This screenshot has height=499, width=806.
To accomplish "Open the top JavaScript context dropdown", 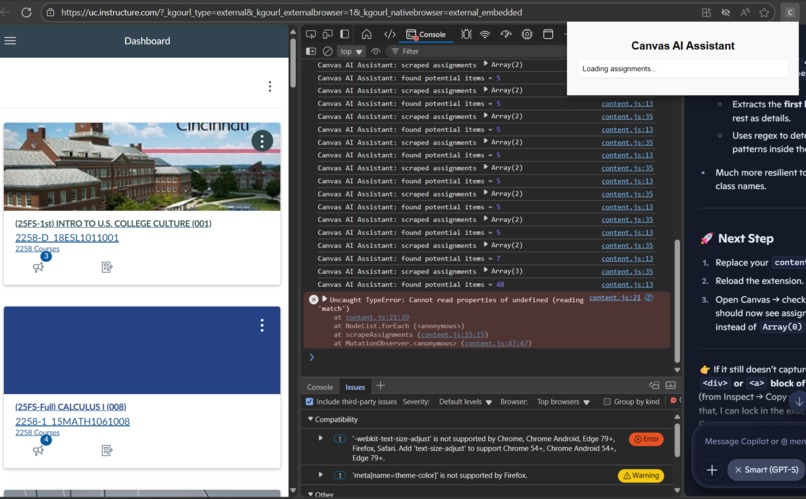I will 351,51.
